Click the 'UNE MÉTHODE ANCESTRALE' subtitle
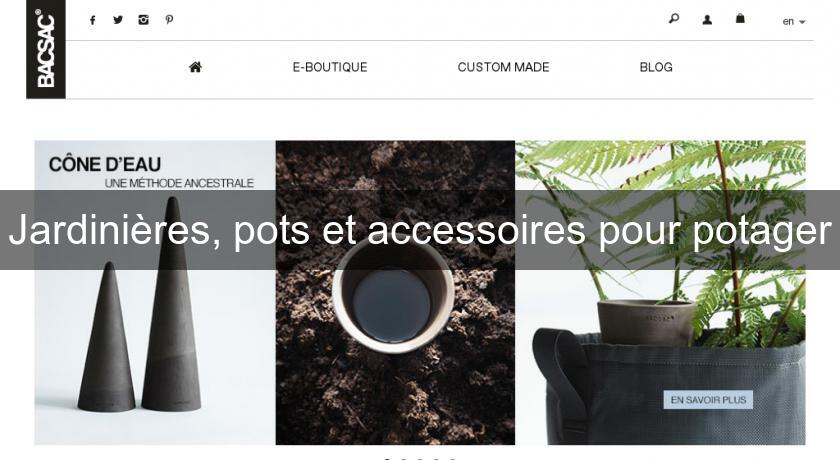840x460 pixels. click(179, 183)
